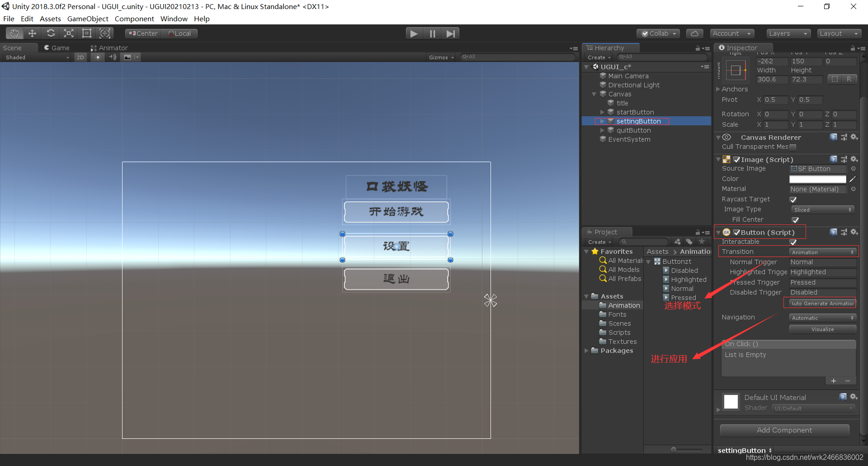The image size is (868, 466).
Task: Select the combined Transform tool
Action: click(105, 33)
